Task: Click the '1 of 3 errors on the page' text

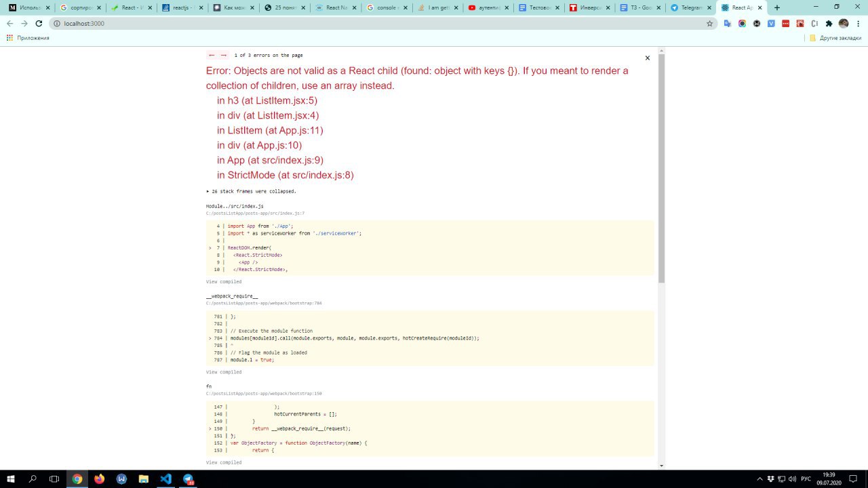Action: tap(269, 55)
